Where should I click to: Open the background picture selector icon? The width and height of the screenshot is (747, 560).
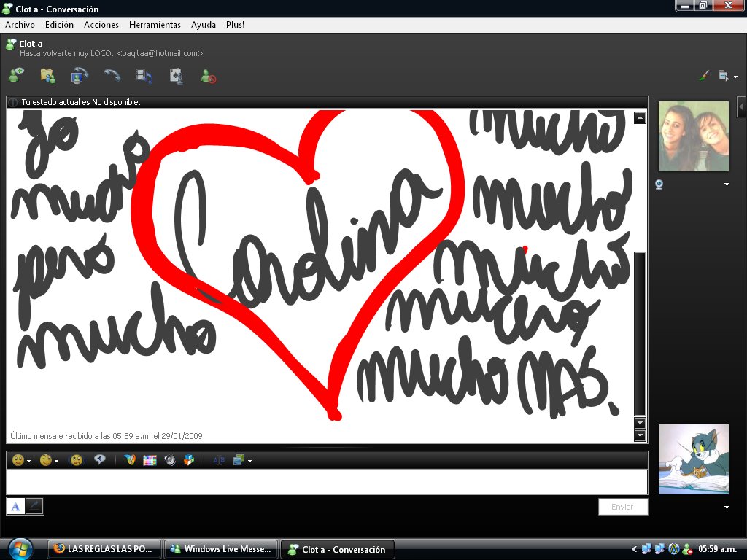point(239,460)
